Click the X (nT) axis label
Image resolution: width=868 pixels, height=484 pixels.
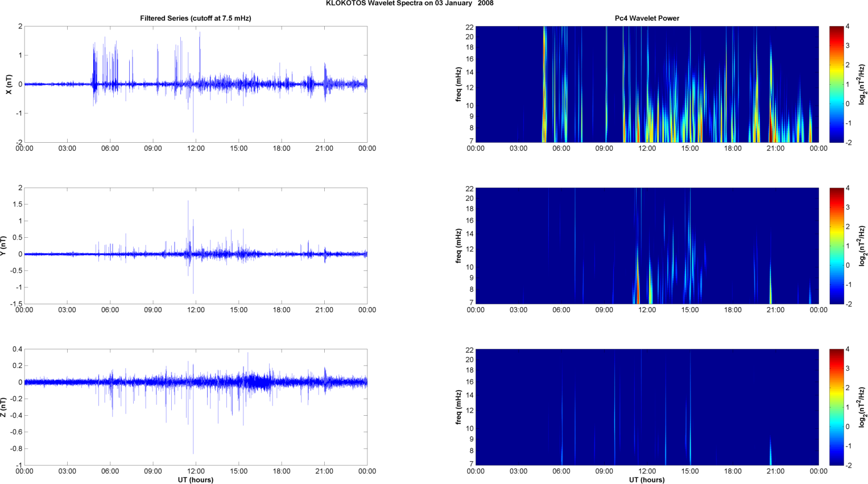tap(9, 84)
